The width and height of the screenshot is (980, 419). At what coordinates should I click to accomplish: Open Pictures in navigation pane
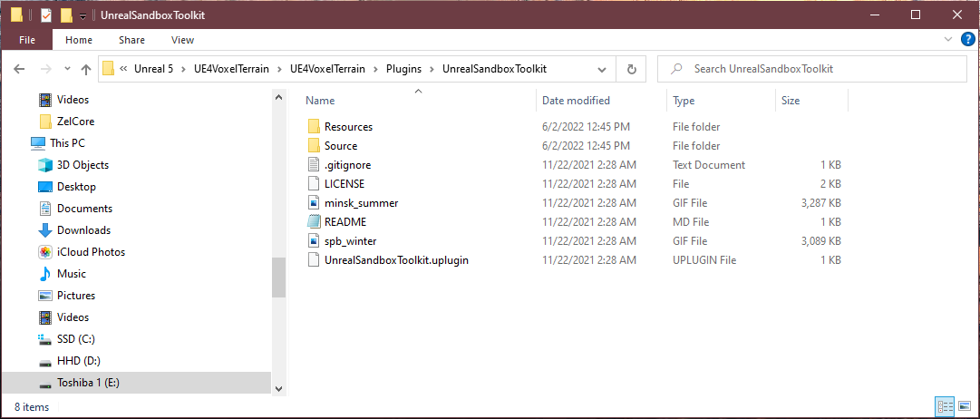click(75, 296)
